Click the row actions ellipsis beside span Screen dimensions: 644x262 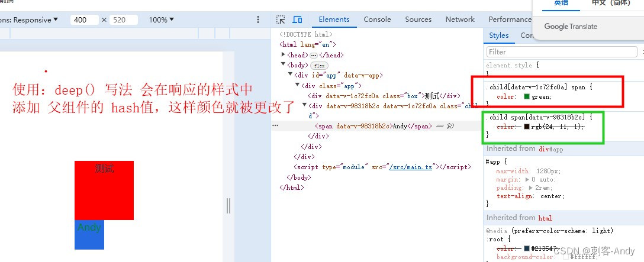pyautogui.click(x=275, y=125)
